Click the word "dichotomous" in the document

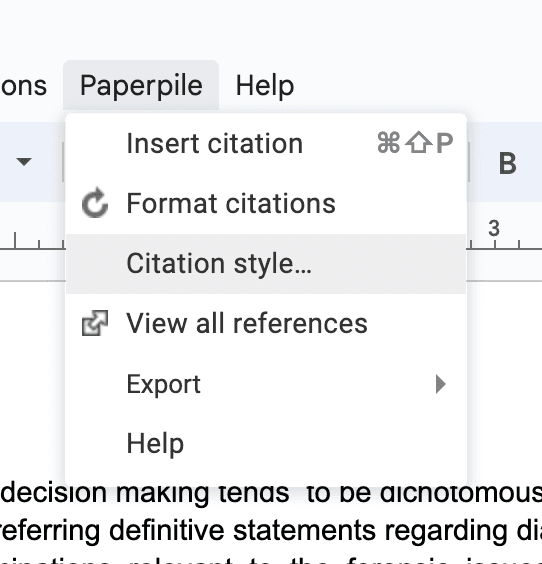461,494
